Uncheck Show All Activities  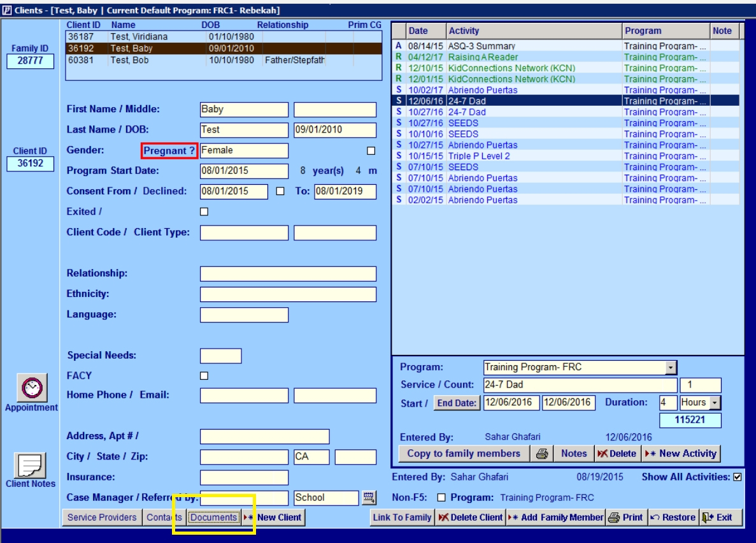click(737, 477)
